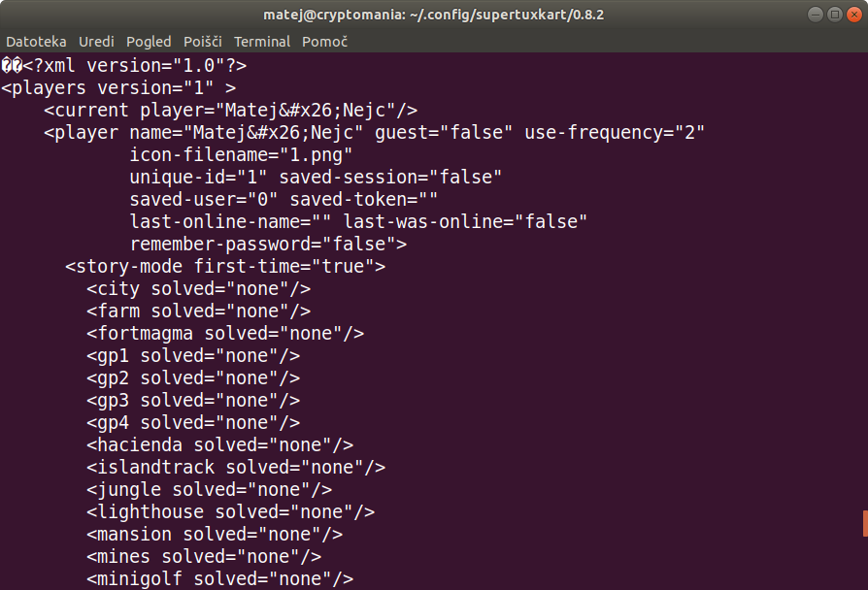Image resolution: width=868 pixels, height=590 pixels.
Task: Open the Pogled menu
Action: click(149, 42)
